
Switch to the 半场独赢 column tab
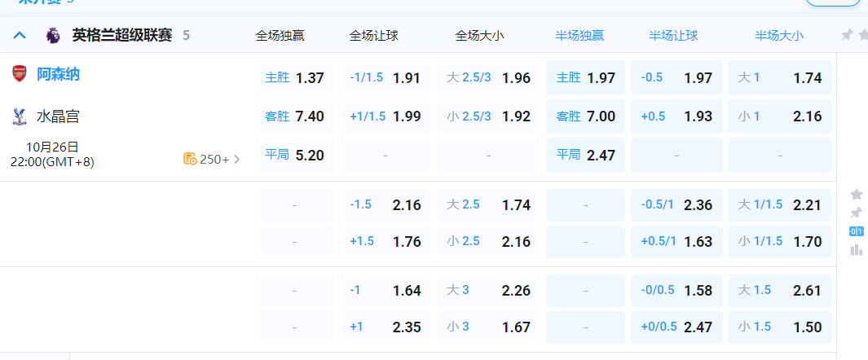click(x=579, y=35)
